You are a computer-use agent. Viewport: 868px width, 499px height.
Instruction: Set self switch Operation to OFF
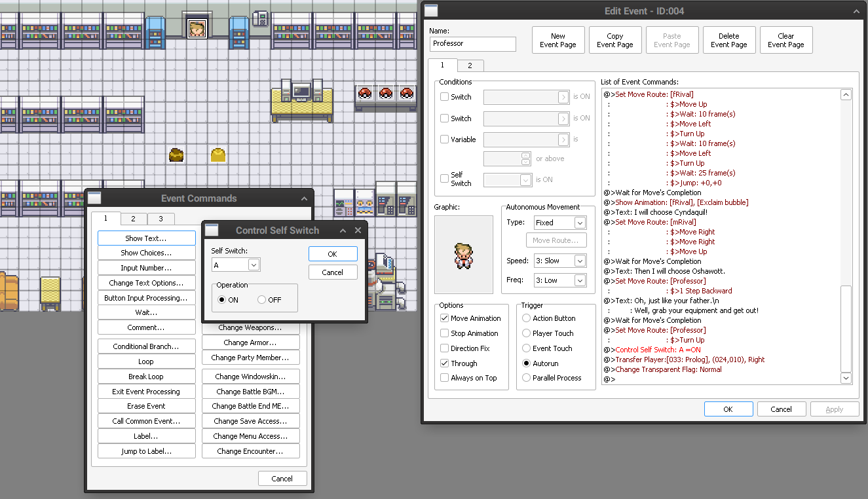262,300
